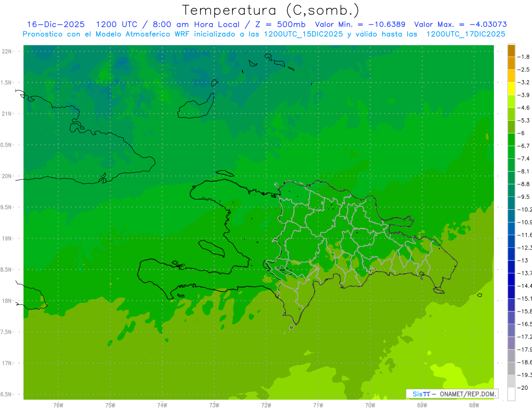Click the "-4.6" legend value
532x411 pixels.
(x=524, y=108)
